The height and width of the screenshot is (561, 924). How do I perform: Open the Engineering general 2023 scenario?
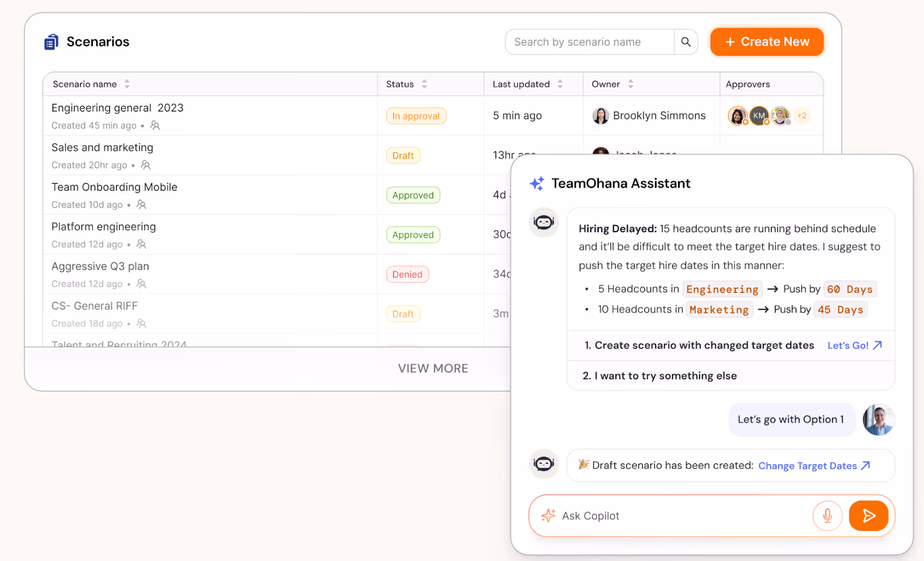[x=117, y=108]
